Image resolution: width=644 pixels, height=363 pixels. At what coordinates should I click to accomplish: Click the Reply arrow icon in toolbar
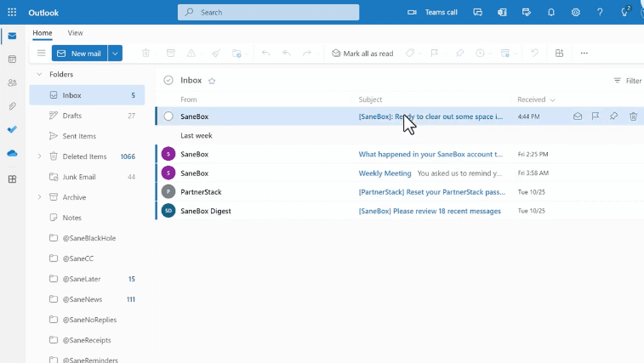(265, 53)
